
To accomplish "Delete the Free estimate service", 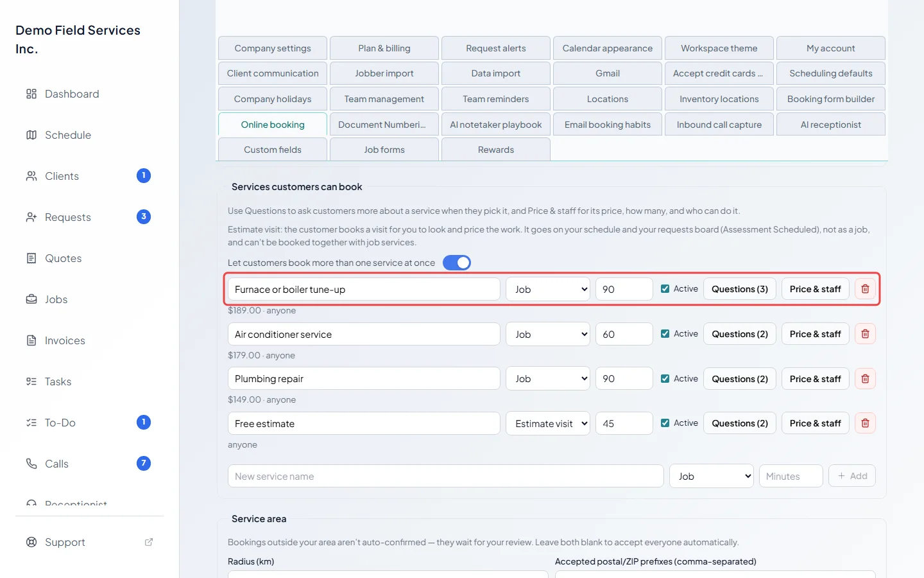I will [865, 423].
